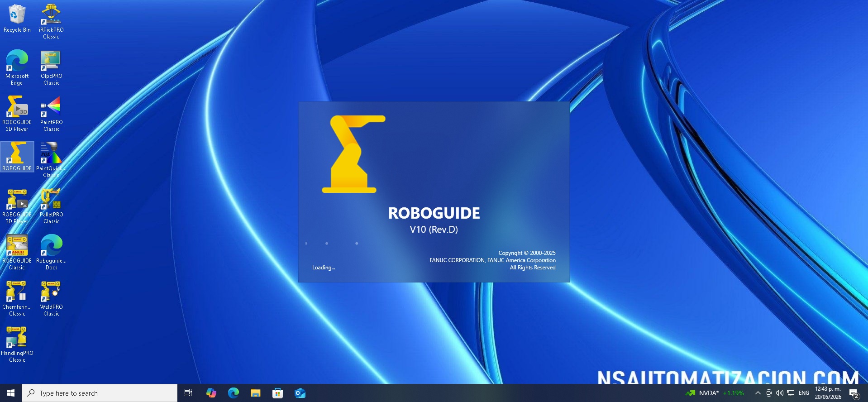Open File Explorer from the taskbar
Image resolution: width=868 pixels, height=402 pixels.
pos(255,393)
